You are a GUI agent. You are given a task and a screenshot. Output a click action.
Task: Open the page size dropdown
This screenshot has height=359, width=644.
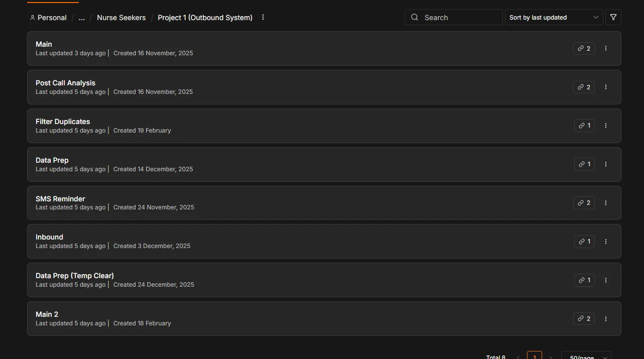pos(586,356)
